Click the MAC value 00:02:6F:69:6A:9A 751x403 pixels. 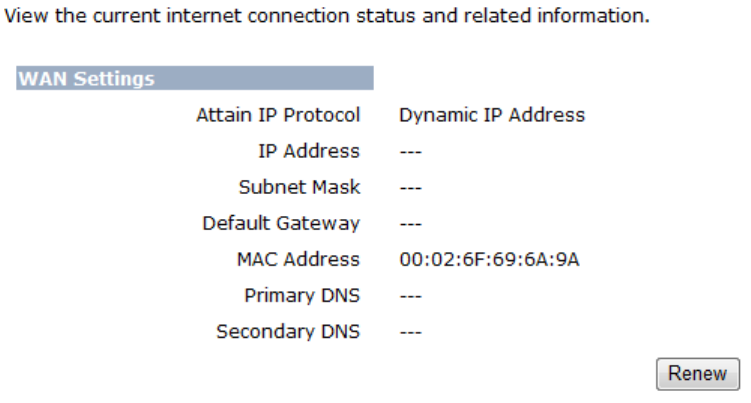(x=489, y=260)
